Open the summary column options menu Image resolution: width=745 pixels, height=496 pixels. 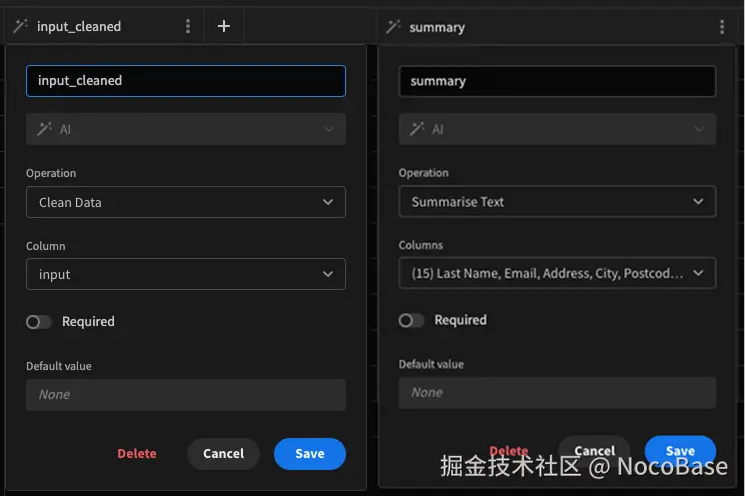(722, 27)
